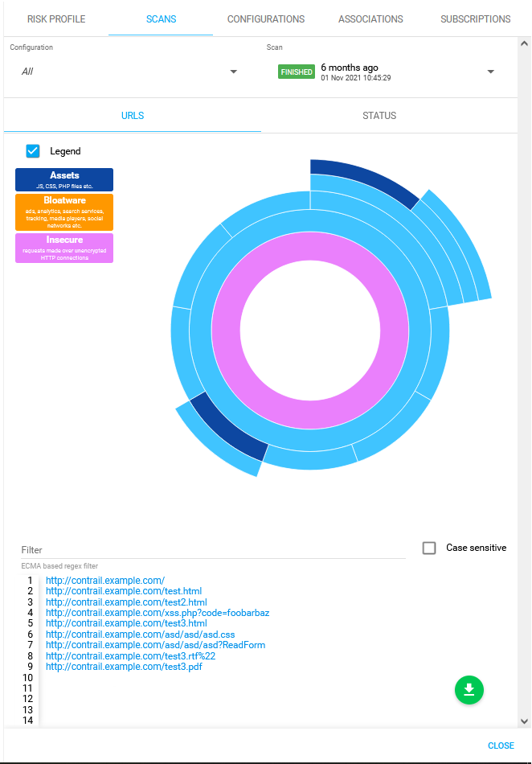This screenshot has height=764, width=532.
Task: Click the FINISHED scan status badge
Action: 296,72
